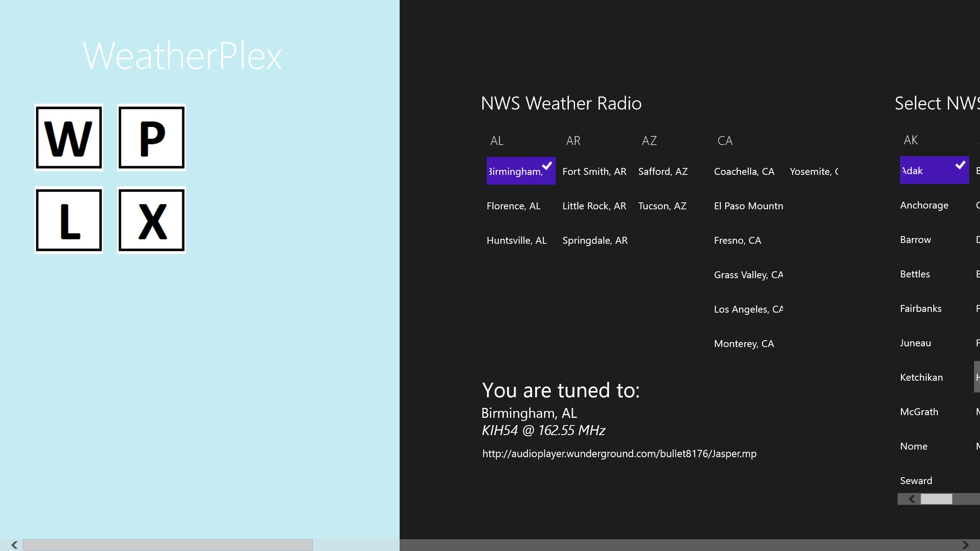Tune to Los Angeles, CA
Viewport: 980px width, 551px height.
(748, 309)
